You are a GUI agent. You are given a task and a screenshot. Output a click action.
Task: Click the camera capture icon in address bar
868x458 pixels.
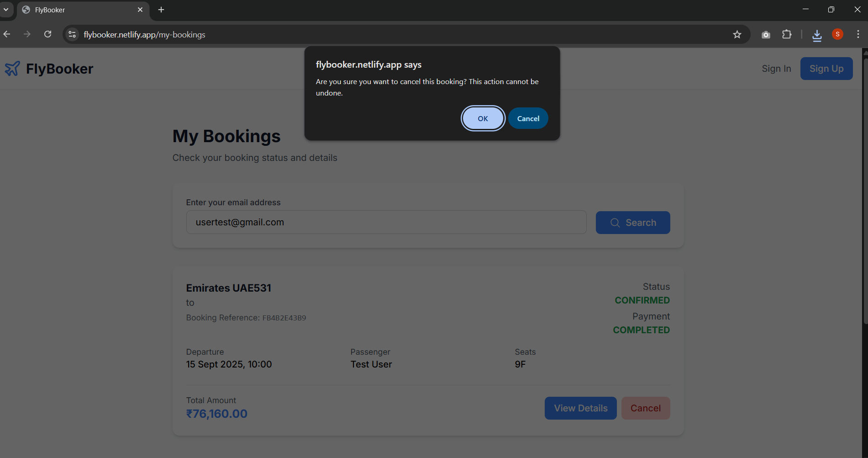[x=766, y=34]
